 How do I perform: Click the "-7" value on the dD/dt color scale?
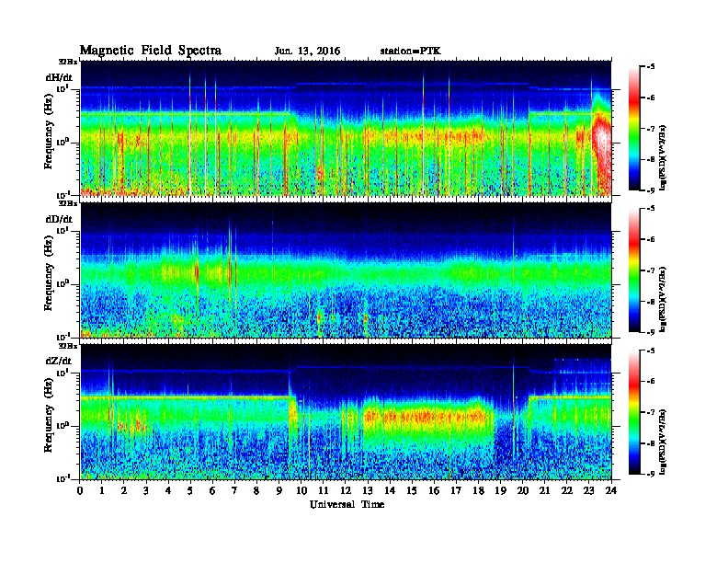tap(650, 270)
